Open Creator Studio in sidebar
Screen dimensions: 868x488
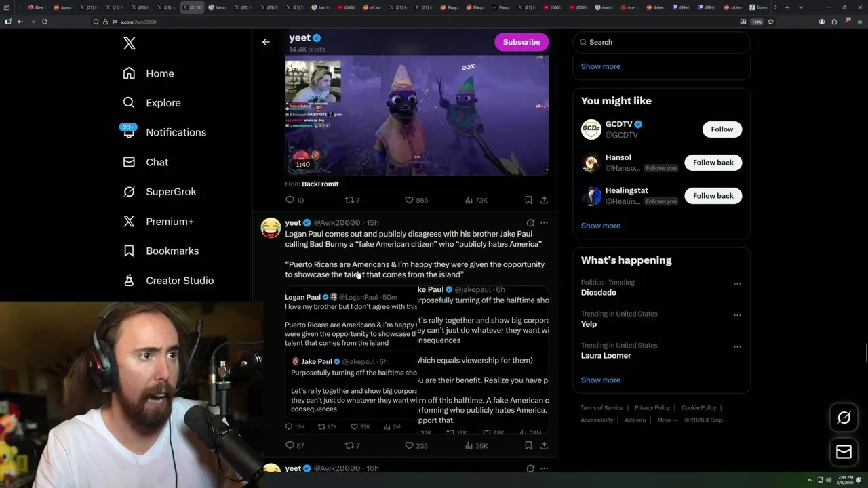(168, 281)
